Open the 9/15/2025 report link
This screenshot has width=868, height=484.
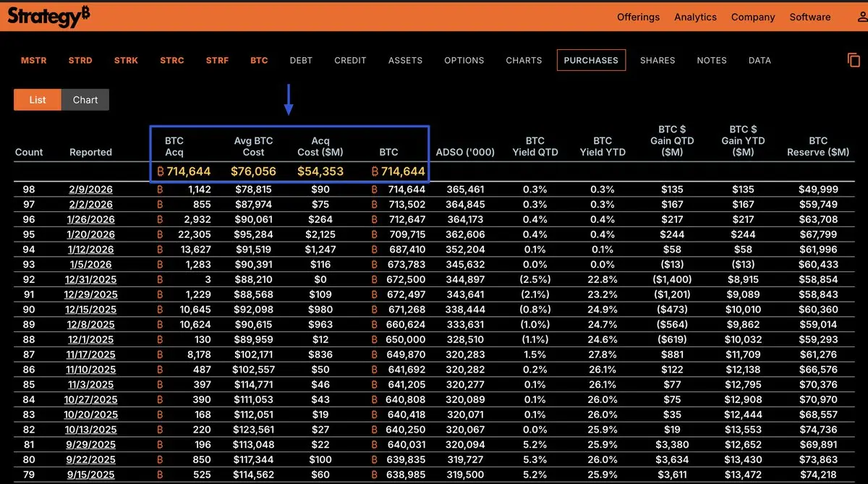pyautogui.click(x=90, y=475)
